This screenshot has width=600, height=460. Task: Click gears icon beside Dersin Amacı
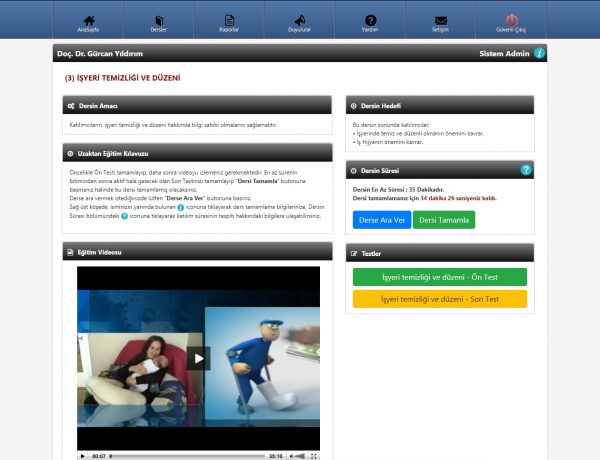71,106
